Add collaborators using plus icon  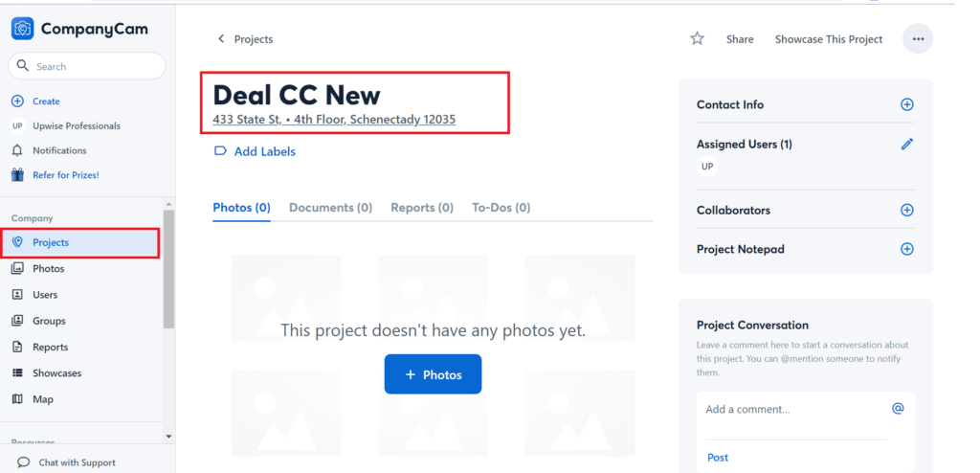click(x=907, y=211)
